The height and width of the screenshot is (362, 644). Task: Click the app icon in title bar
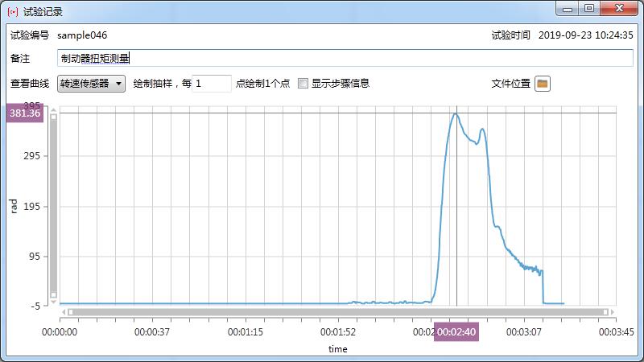(x=13, y=11)
